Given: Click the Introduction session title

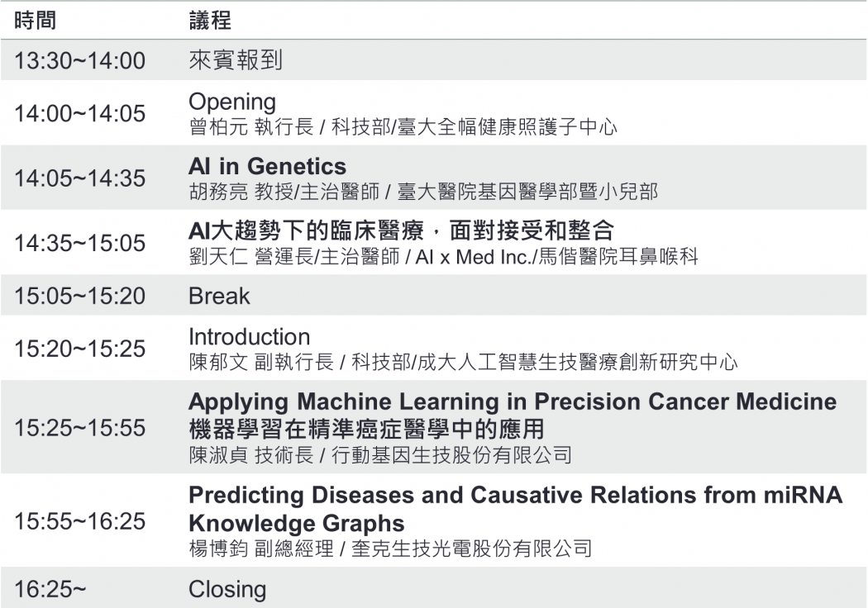Looking at the screenshot, I should pyautogui.click(x=249, y=336).
